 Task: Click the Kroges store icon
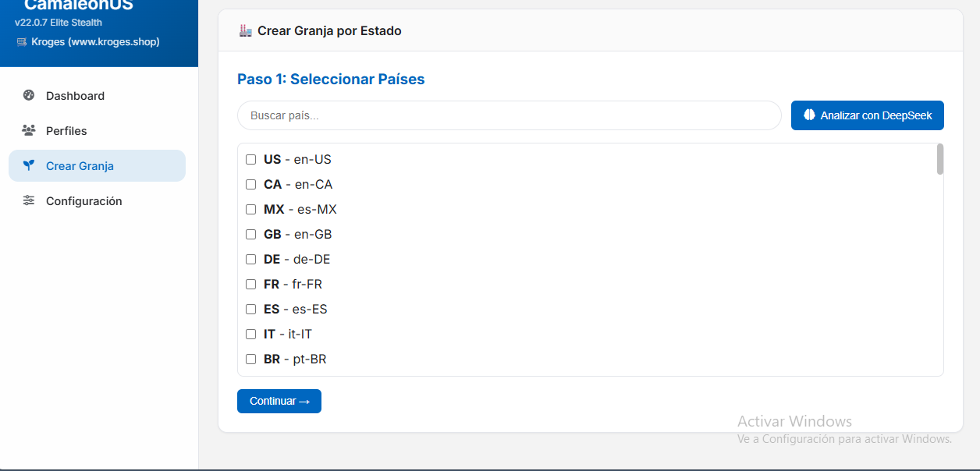(22, 42)
